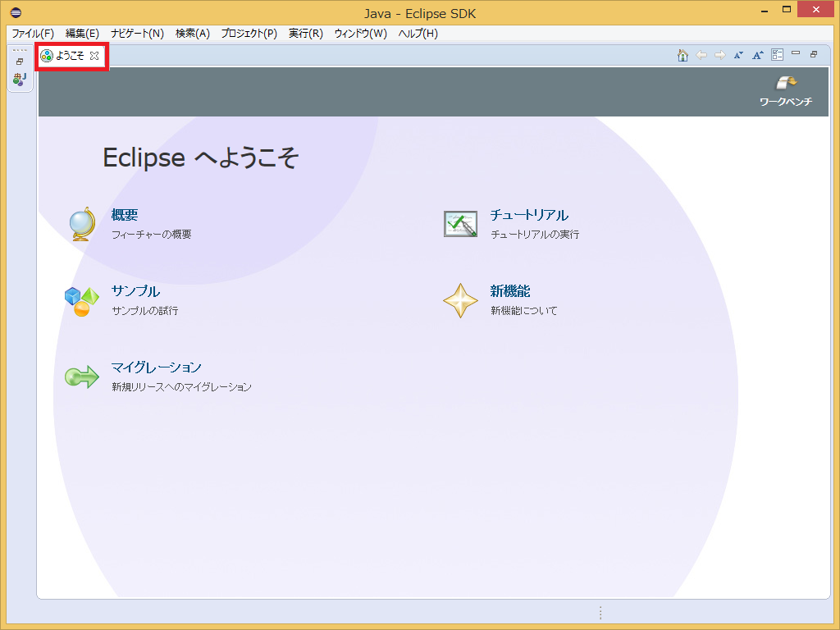Screen dimensions: 840x630
Task: Open the ウィンドウ(W) menu
Action: tap(361, 33)
